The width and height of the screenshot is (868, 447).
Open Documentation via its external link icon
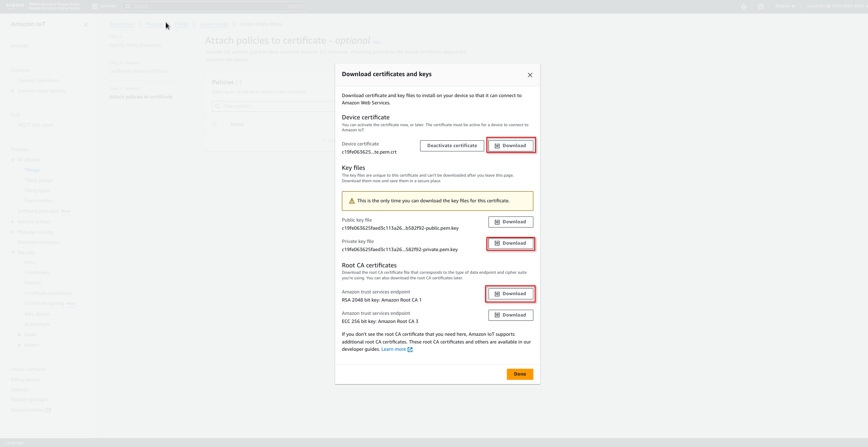coord(48,410)
